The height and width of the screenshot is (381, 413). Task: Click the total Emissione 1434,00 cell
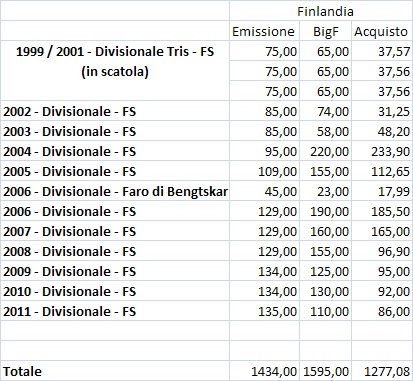point(264,371)
